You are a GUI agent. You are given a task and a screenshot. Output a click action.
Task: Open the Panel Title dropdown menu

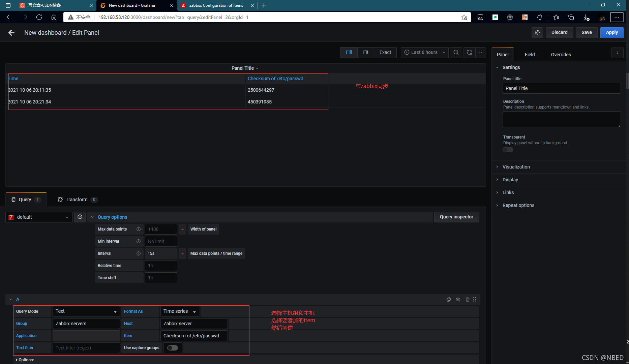[x=245, y=68]
